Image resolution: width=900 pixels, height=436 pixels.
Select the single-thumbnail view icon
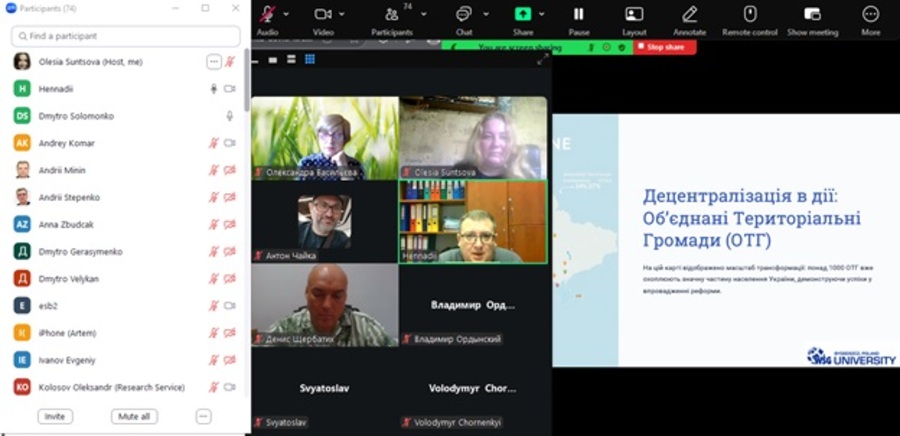(273, 60)
